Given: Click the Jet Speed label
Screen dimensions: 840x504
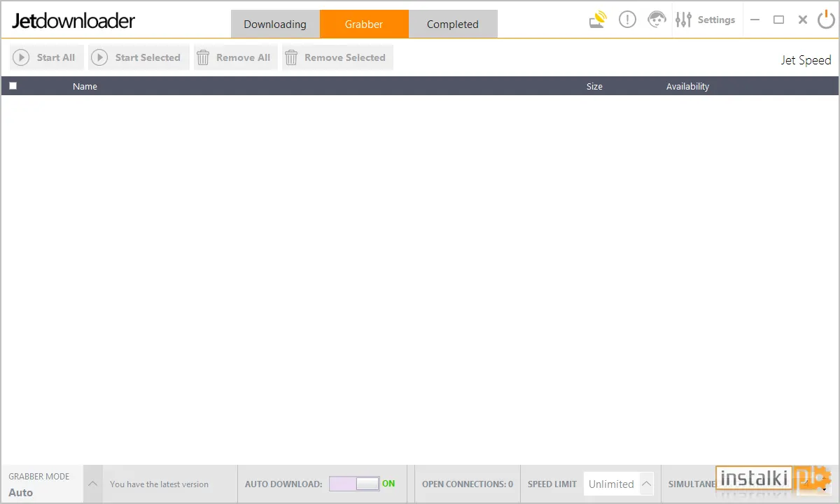Looking at the screenshot, I should (806, 60).
